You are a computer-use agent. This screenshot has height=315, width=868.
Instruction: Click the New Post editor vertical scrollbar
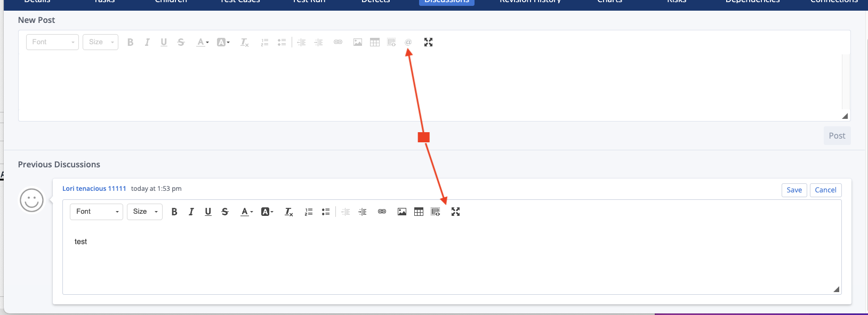tap(846, 82)
